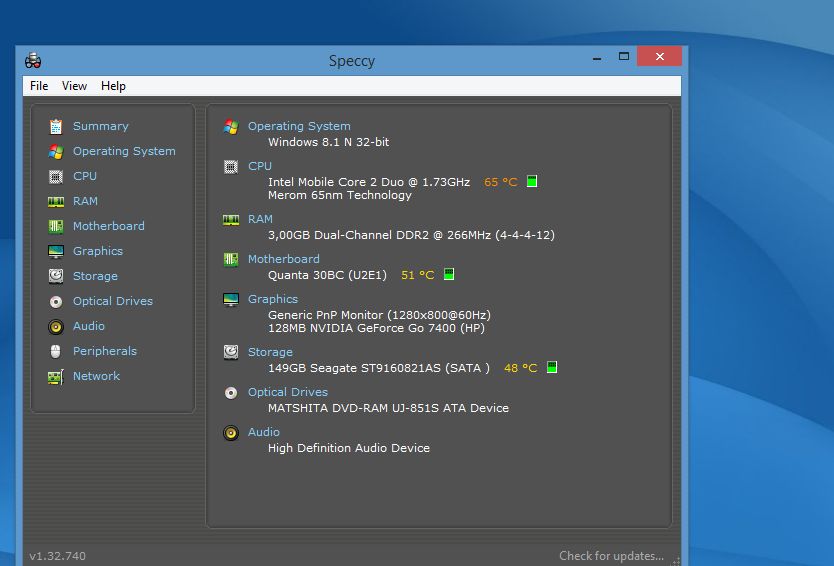Screen dimensions: 834x566
Task: Click the Graphics heading link in summary panel
Action: 273,298
